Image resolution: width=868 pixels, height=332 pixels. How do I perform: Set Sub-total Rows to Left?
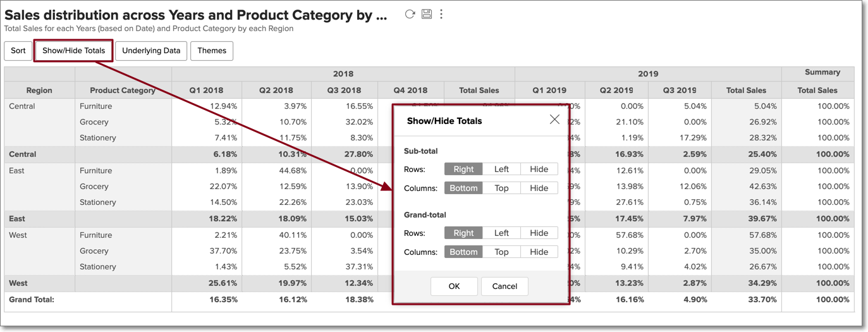501,169
